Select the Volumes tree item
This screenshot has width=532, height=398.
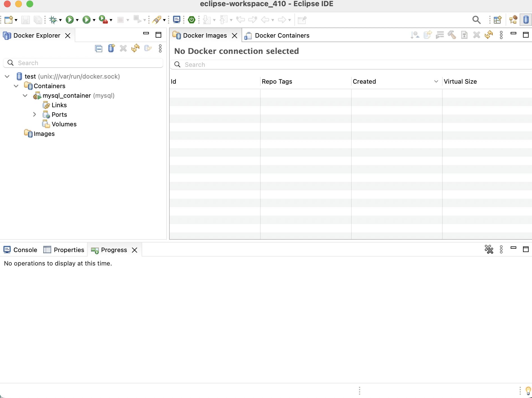tap(59, 124)
